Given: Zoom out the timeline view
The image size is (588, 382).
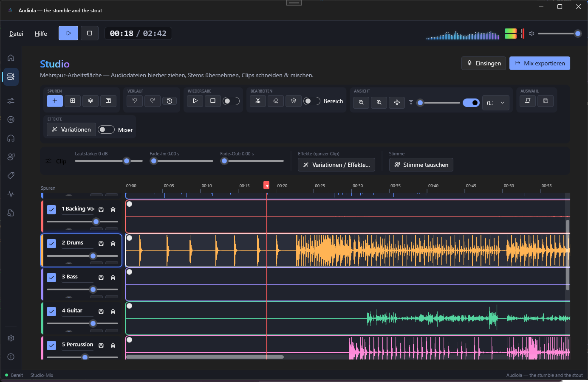Looking at the screenshot, I should [361, 102].
